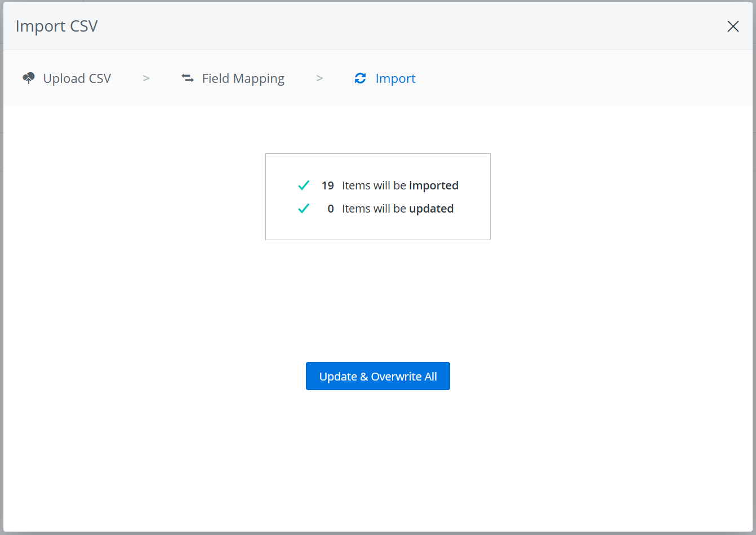The height and width of the screenshot is (535, 756).
Task: Click the mapping arrows icon in the stepper
Action: pos(187,78)
